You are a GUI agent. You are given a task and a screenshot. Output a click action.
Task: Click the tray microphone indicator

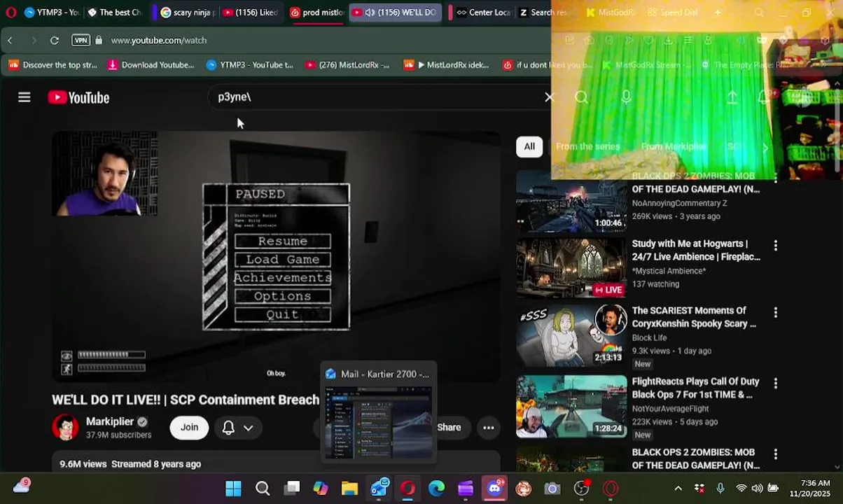click(720, 488)
